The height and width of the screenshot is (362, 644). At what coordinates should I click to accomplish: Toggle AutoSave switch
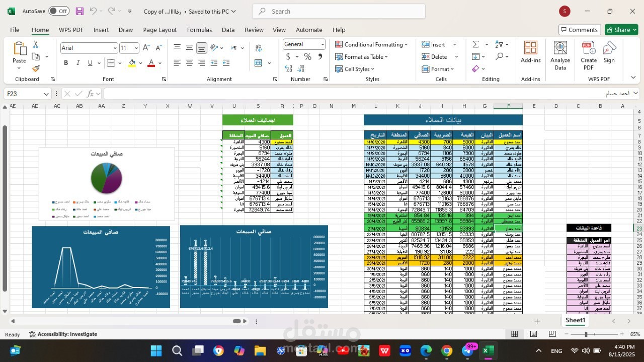pos(59,11)
